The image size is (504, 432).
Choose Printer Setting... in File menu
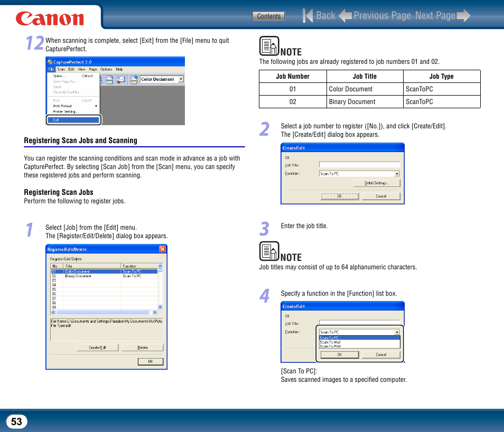coord(73,111)
